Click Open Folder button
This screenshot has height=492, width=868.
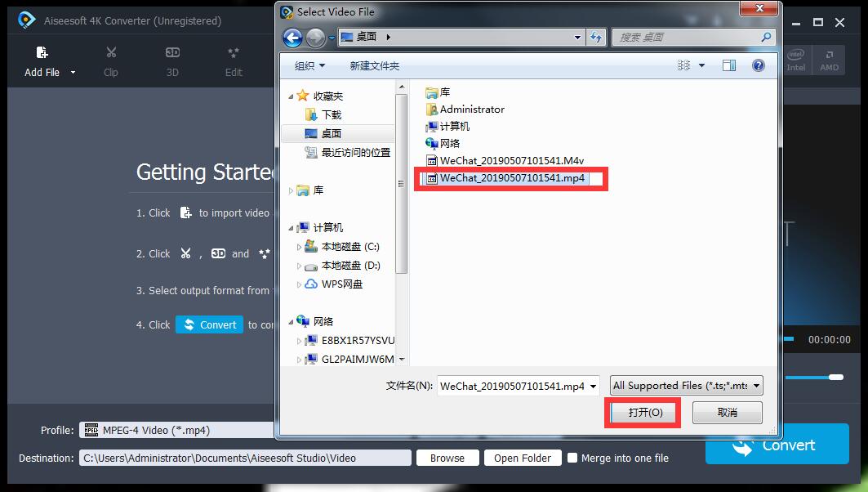[523, 458]
